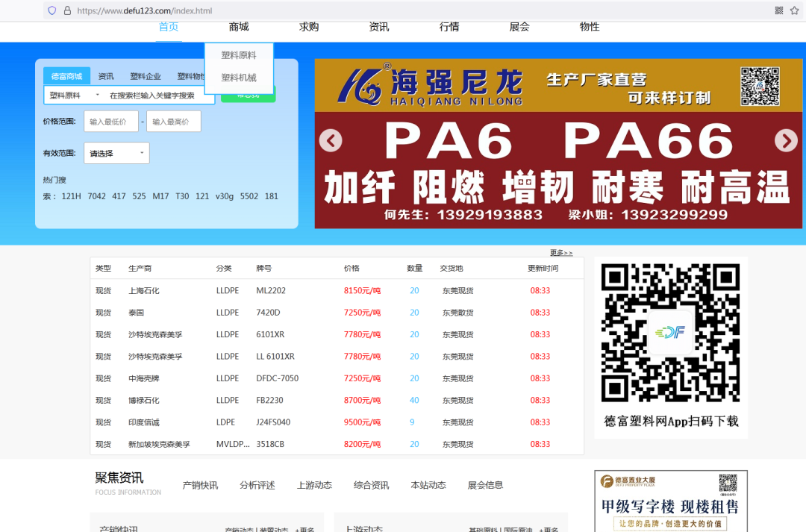Select the 本站动态 news tab
The image size is (806, 532).
pyautogui.click(x=428, y=485)
